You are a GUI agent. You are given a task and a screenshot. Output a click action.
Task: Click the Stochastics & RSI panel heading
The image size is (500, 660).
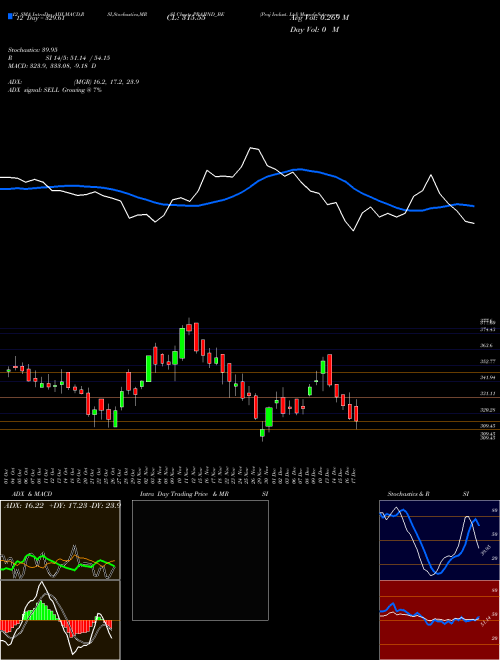[x=428, y=494]
